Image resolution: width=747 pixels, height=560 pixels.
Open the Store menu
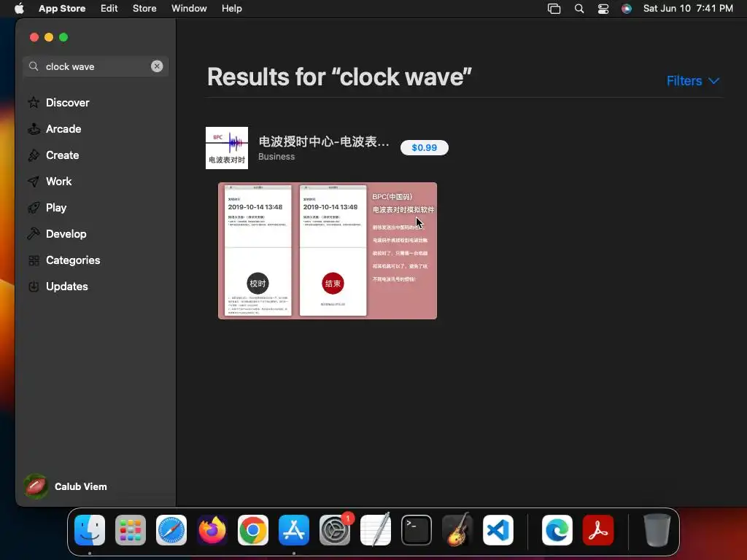144,9
